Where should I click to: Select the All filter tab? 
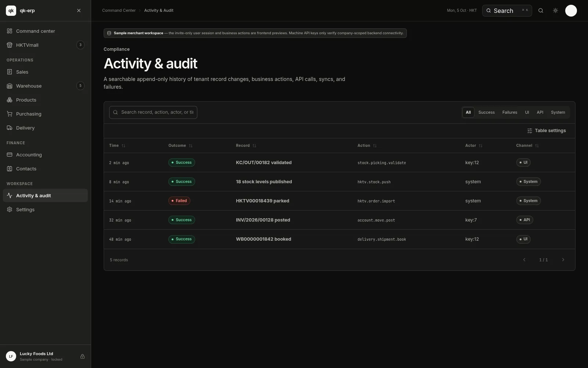tap(468, 112)
